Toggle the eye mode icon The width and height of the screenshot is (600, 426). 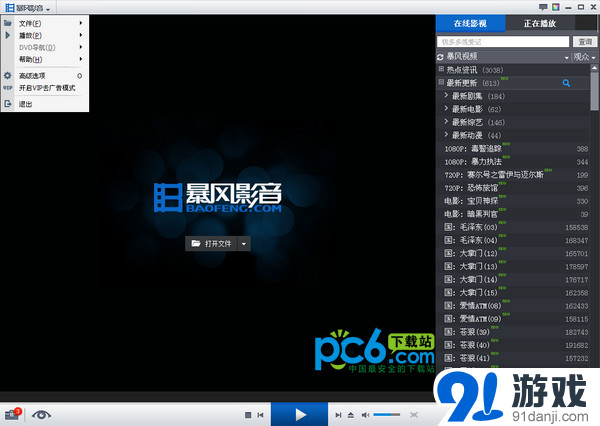click(x=41, y=415)
